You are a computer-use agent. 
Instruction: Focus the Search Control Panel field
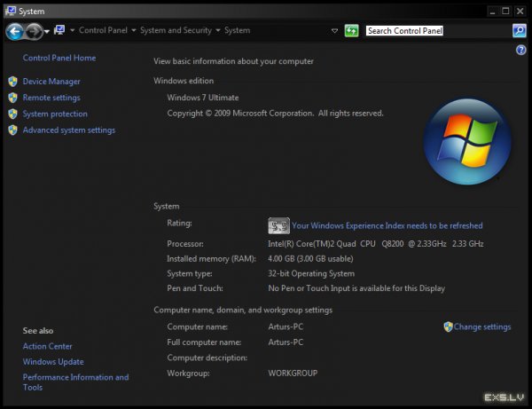438,31
